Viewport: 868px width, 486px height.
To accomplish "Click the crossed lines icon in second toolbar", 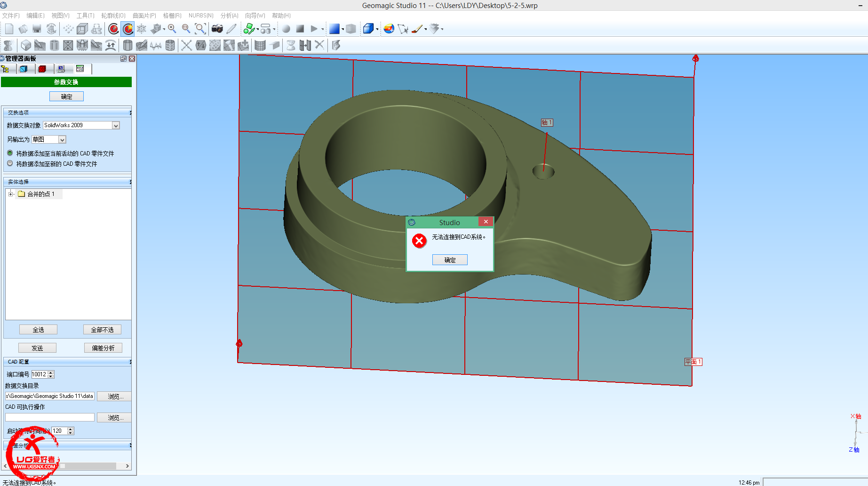I will point(186,45).
